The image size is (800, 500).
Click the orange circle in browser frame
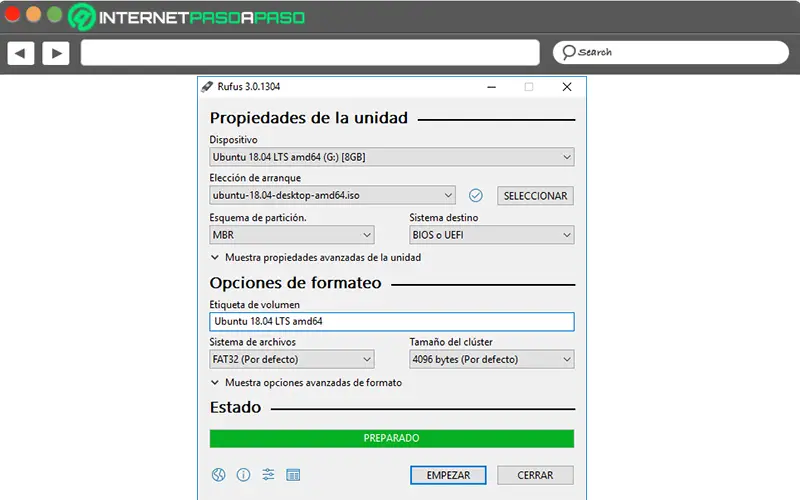(x=34, y=15)
